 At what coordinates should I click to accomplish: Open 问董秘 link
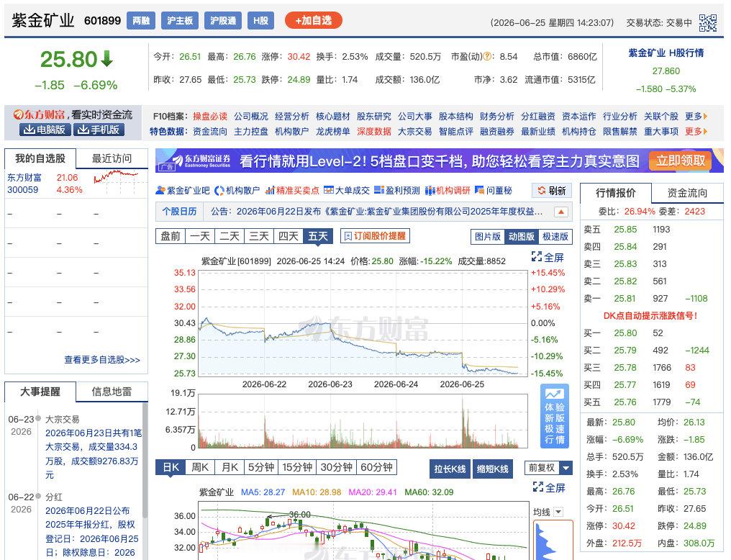click(x=494, y=190)
